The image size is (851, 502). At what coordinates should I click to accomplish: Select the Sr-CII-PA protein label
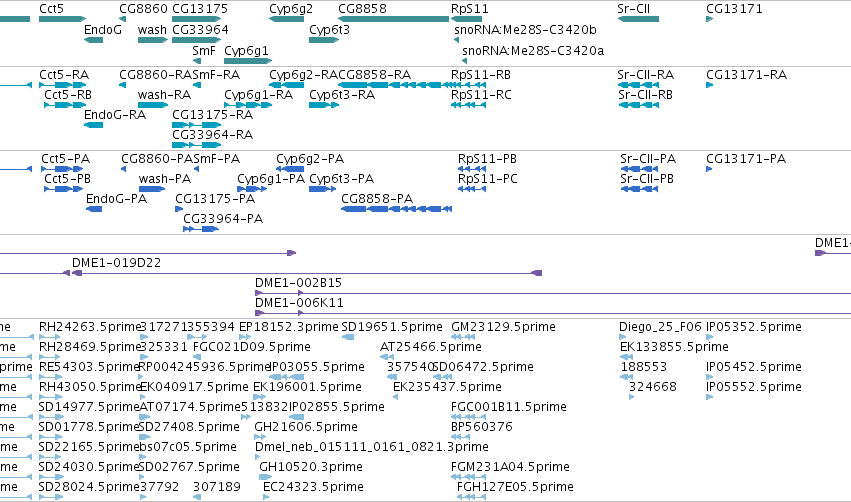coord(648,159)
